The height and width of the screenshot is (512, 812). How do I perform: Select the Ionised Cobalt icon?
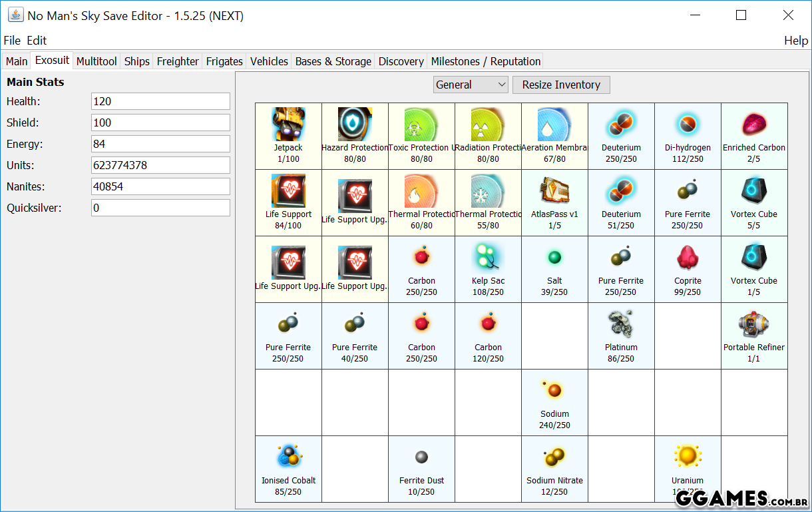coord(288,457)
